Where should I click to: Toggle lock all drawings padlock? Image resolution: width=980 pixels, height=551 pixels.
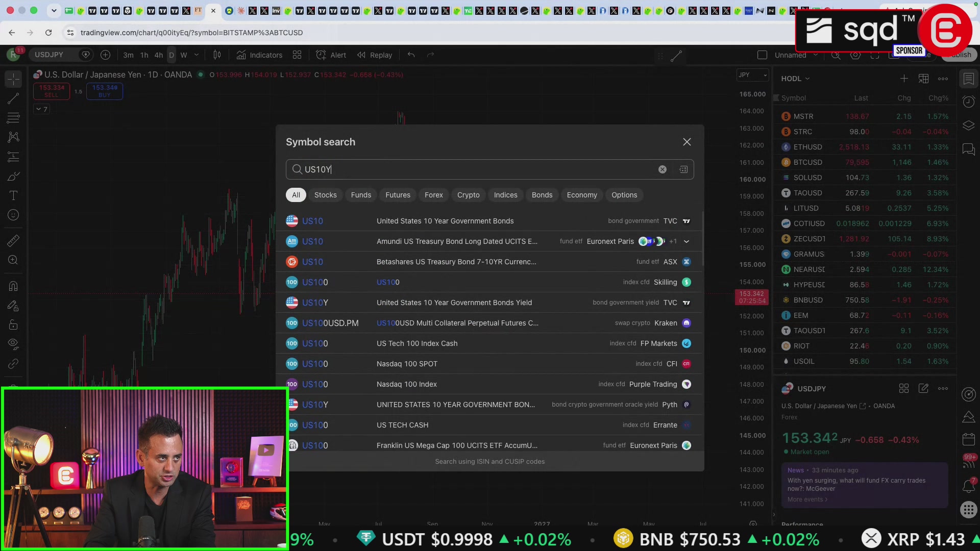(13, 325)
